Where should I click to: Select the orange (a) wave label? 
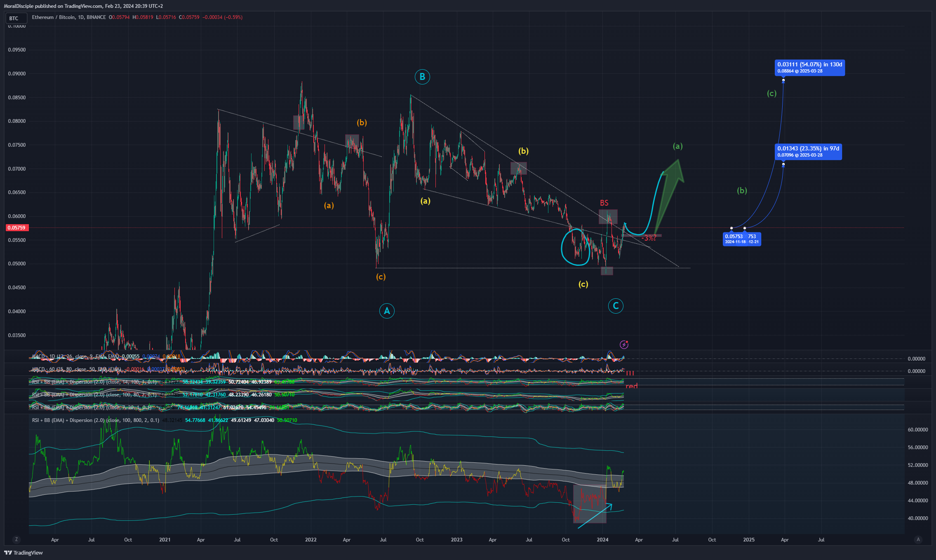tap(329, 205)
